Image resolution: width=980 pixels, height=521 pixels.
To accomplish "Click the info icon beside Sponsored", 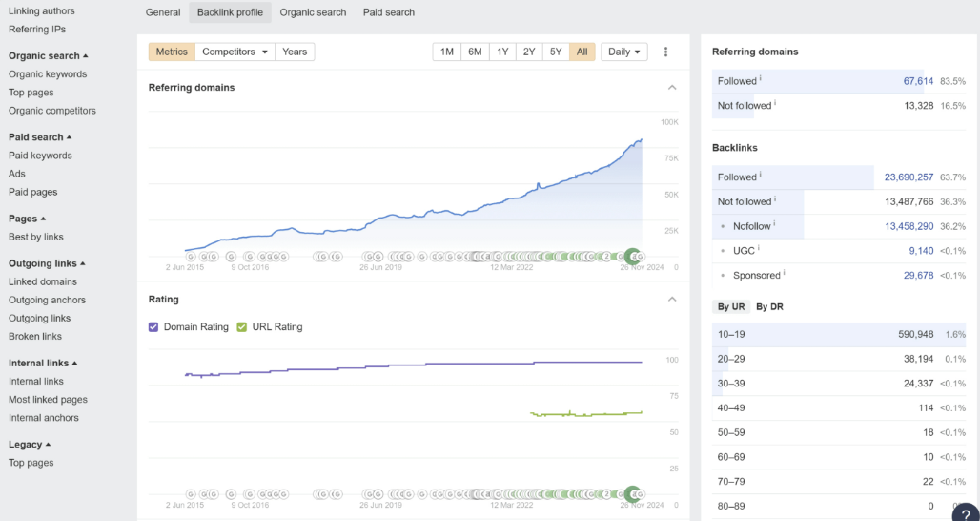I will tap(784, 274).
